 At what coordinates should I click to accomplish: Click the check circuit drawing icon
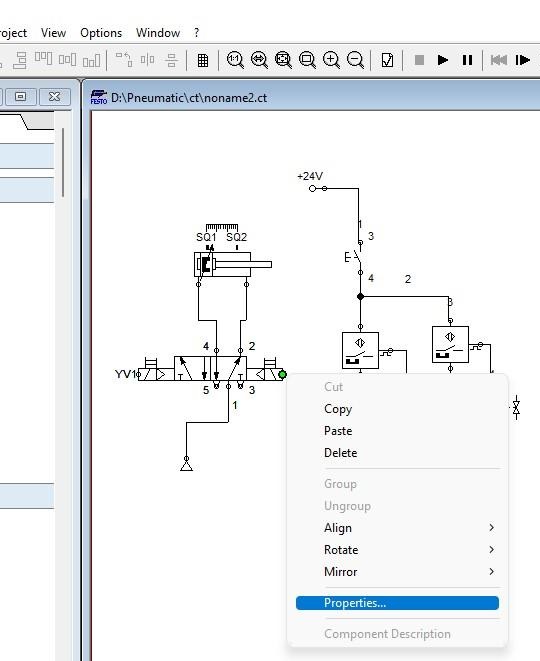pyautogui.click(x=387, y=60)
